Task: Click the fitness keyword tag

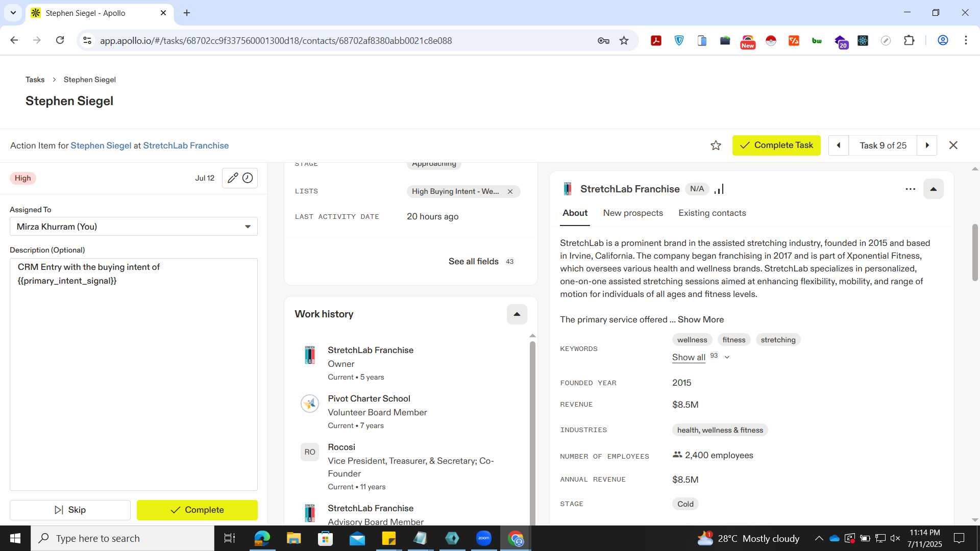Action: (x=733, y=340)
